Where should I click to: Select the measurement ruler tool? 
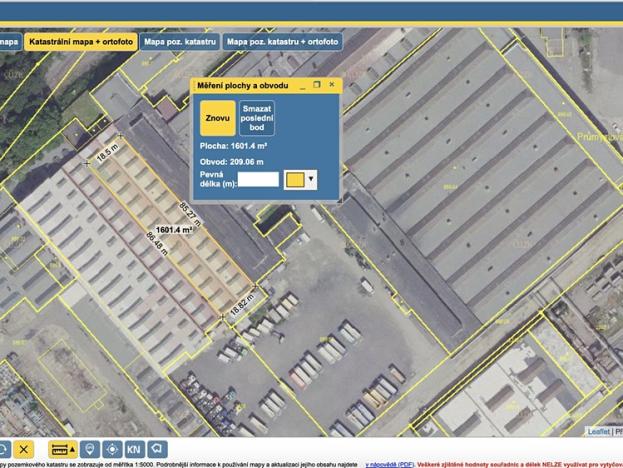click(x=60, y=449)
